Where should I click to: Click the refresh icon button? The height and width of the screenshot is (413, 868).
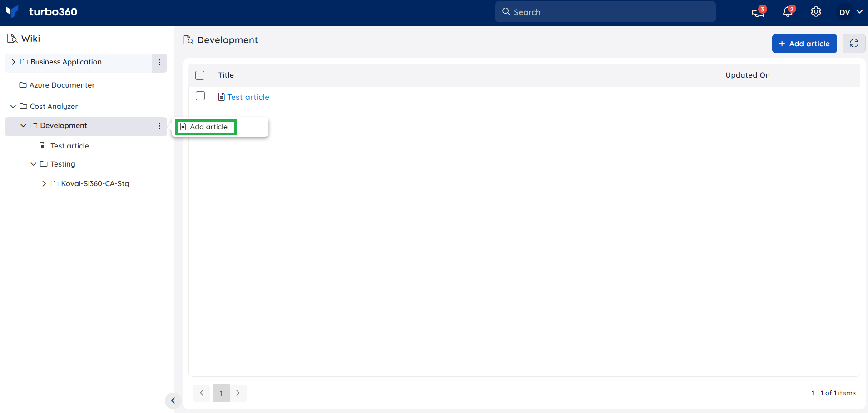(854, 44)
